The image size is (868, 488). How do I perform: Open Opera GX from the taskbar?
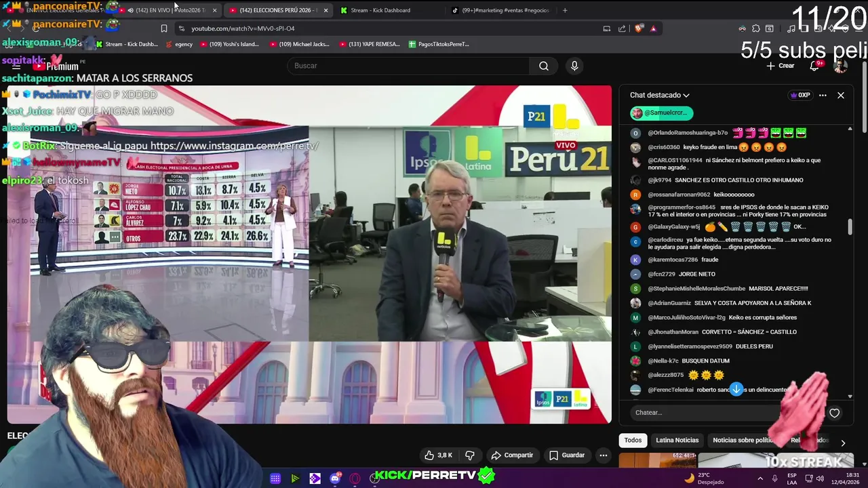(355, 479)
